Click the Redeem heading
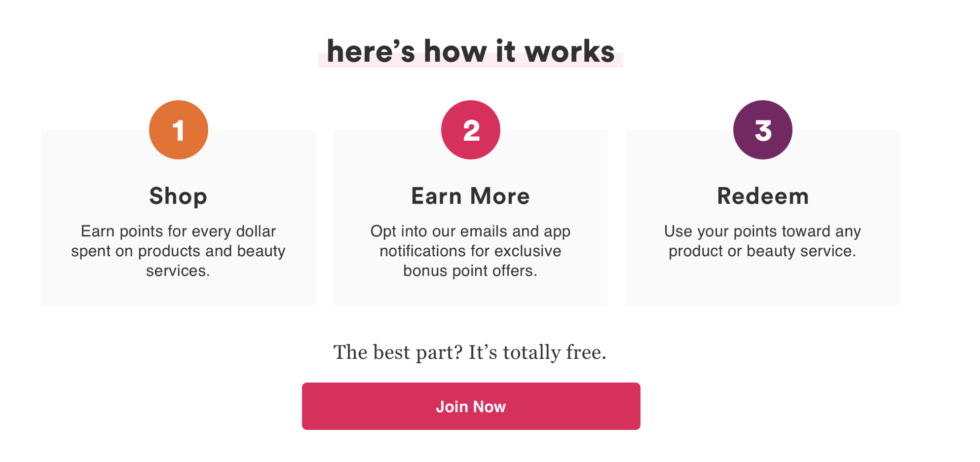Viewport: 980px width, 462px height. (x=762, y=195)
